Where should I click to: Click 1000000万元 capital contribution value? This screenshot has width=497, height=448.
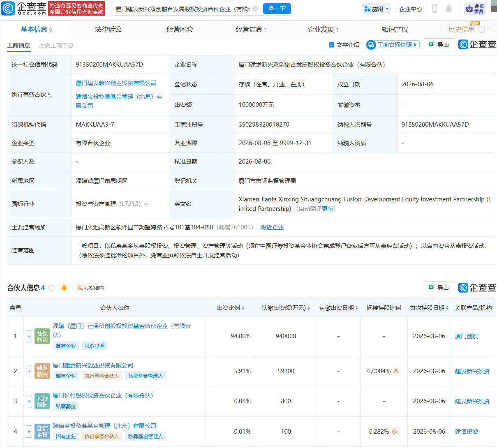tap(256, 105)
